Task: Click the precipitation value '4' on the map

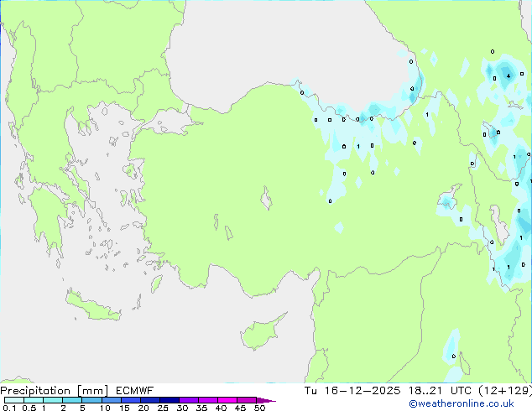Action: tap(509, 76)
